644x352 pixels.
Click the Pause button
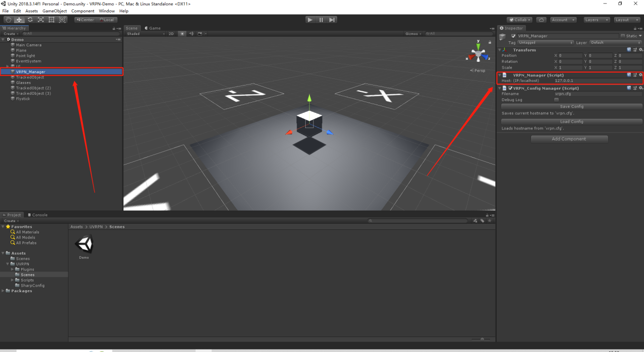click(x=321, y=20)
